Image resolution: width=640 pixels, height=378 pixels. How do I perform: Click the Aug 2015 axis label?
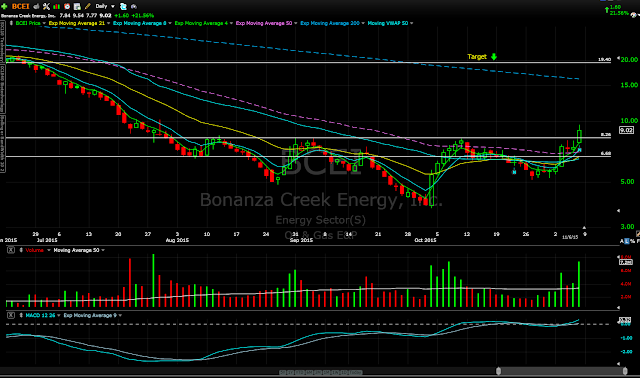coord(177,240)
